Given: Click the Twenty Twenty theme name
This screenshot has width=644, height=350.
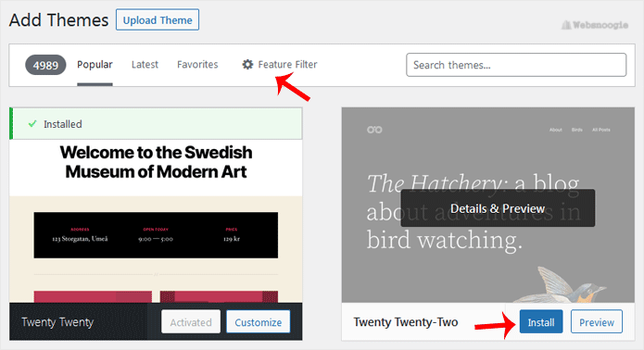Looking at the screenshot, I should click(x=57, y=322).
